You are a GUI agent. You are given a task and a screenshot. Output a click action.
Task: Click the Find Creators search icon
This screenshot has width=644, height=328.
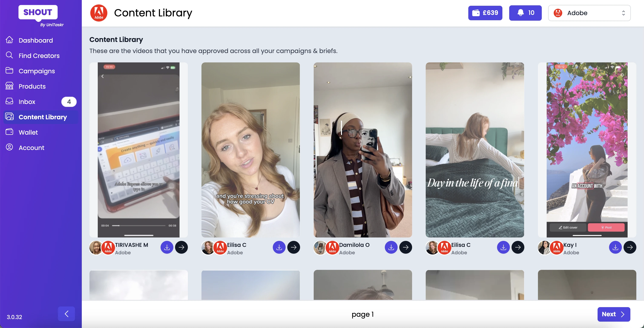(9, 55)
